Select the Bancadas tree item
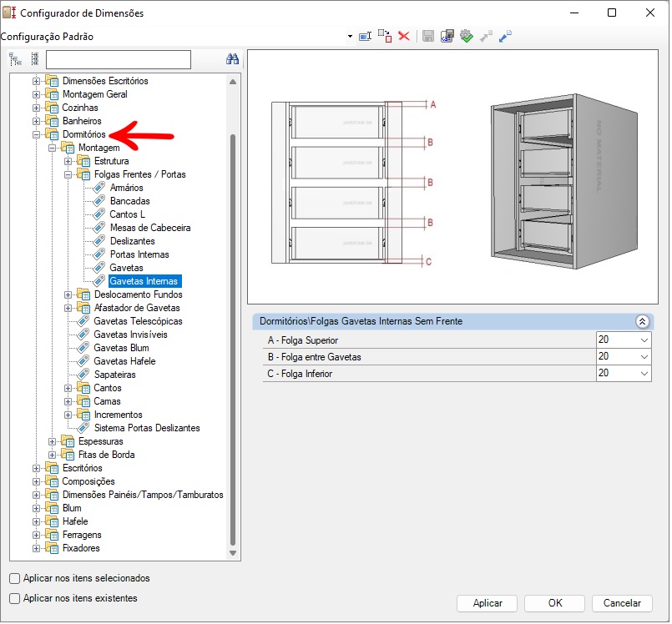The width and height of the screenshot is (672, 624). click(x=129, y=201)
